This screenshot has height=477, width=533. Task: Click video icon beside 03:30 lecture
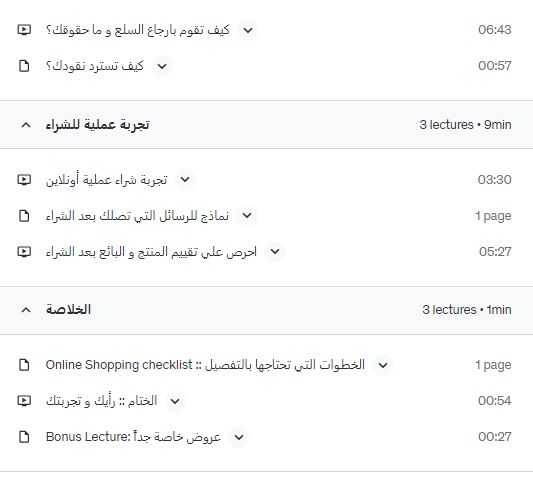[24, 180]
